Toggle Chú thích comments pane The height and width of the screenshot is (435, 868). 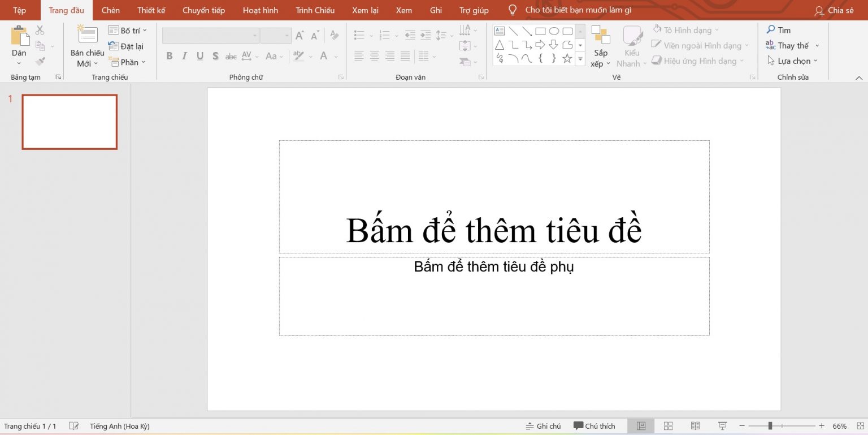pyautogui.click(x=594, y=426)
